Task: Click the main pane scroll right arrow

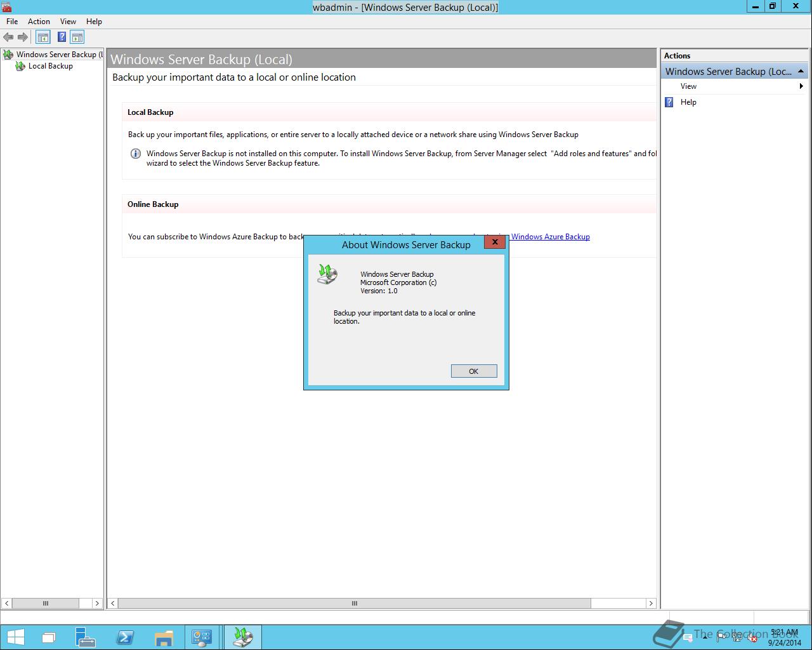Action: [x=651, y=603]
